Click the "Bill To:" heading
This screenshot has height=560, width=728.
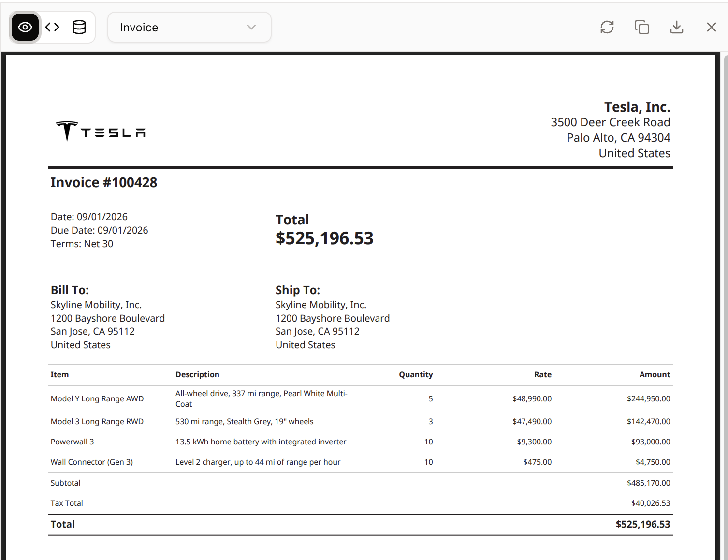click(70, 290)
